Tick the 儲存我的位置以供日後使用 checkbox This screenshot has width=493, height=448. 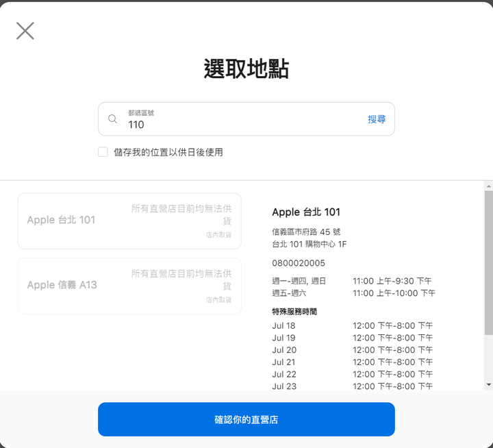[x=103, y=152]
